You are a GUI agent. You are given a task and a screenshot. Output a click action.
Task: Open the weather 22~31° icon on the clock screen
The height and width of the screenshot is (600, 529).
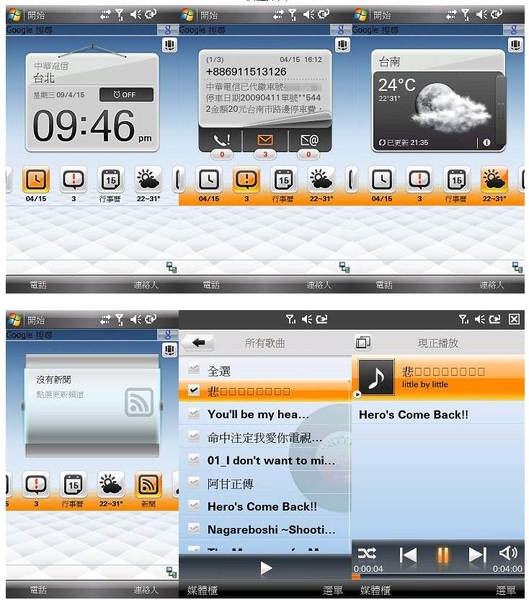pyautogui.click(x=149, y=180)
